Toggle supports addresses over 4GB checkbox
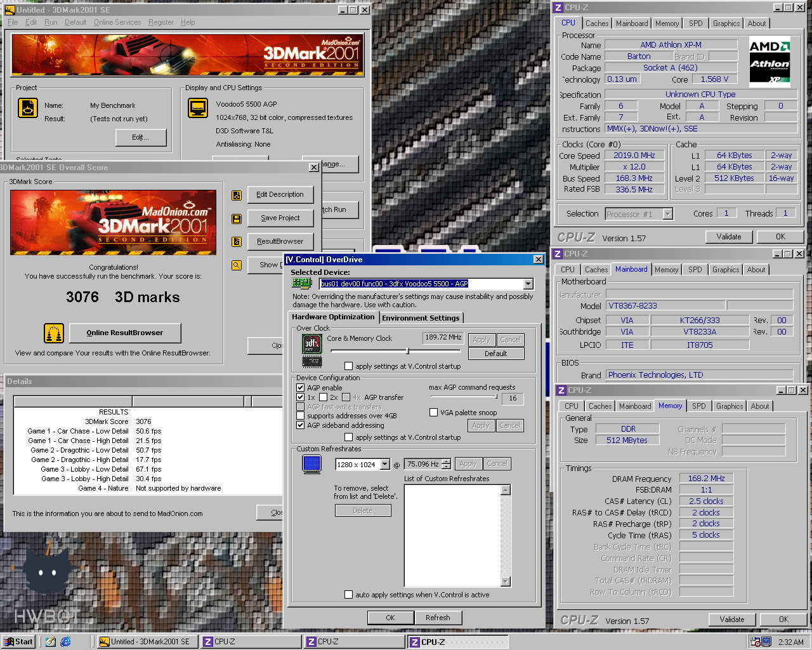 [x=300, y=416]
